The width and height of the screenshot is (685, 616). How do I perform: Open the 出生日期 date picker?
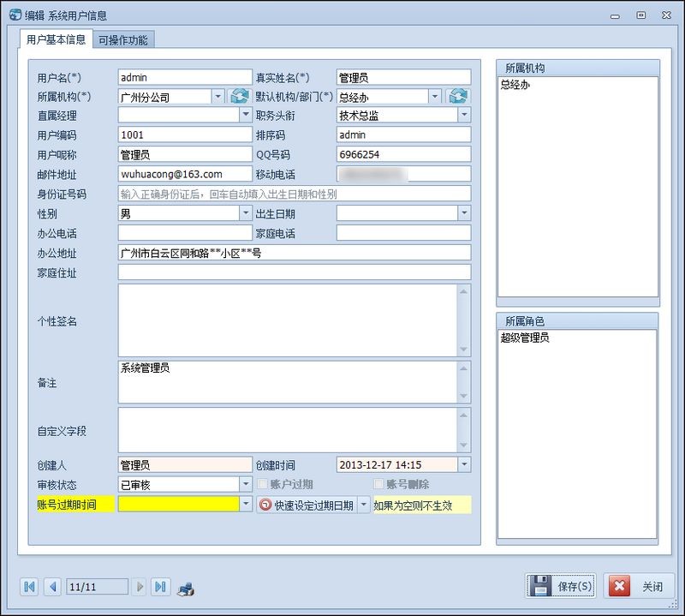coord(465,213)
